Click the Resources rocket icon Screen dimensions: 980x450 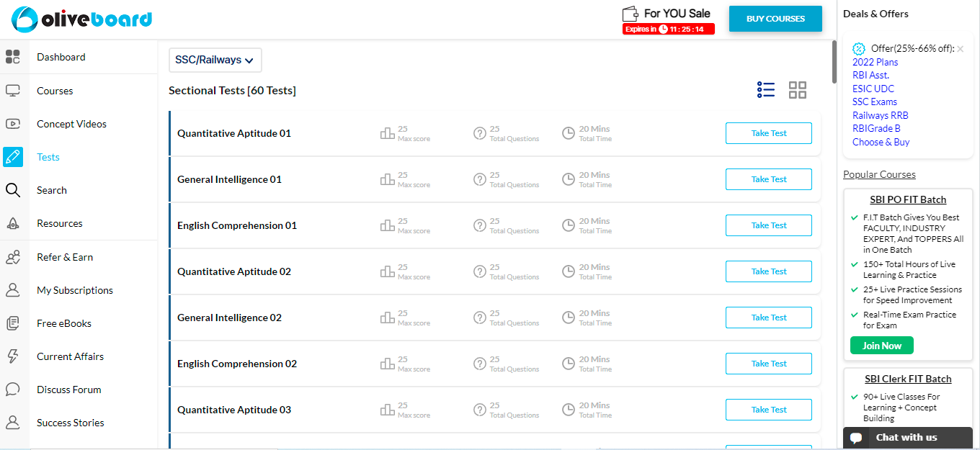pos(13,223)
